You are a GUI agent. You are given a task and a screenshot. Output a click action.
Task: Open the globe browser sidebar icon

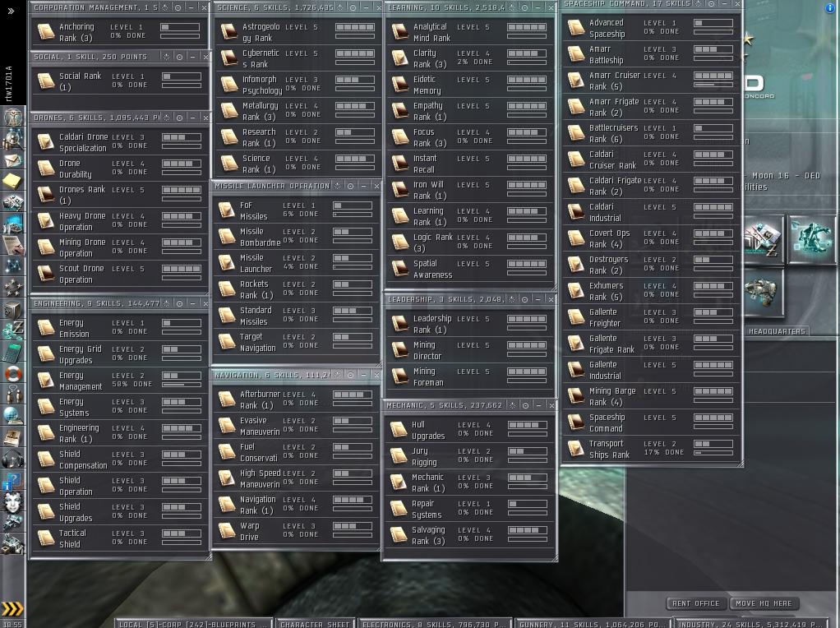pyautogui.click(x=13, y=415)
